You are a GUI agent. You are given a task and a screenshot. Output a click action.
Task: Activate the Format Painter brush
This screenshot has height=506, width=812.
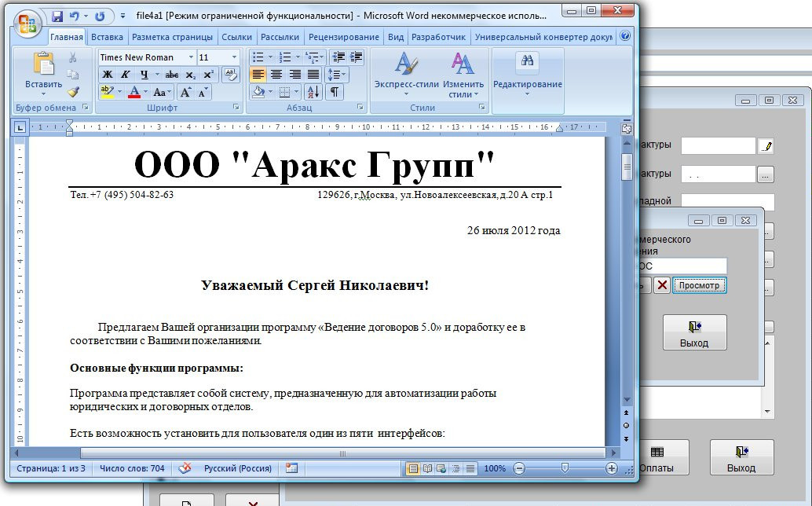(x=73, y=92)
